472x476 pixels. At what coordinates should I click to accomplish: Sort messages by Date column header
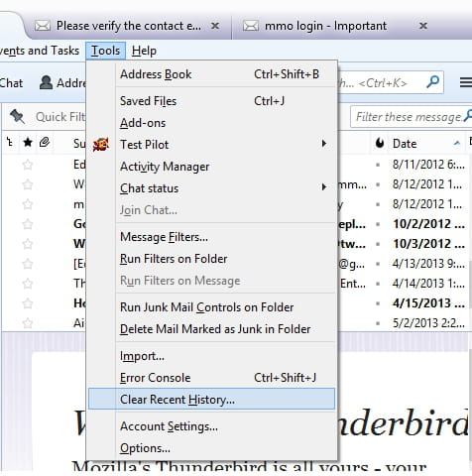(425, 144)
